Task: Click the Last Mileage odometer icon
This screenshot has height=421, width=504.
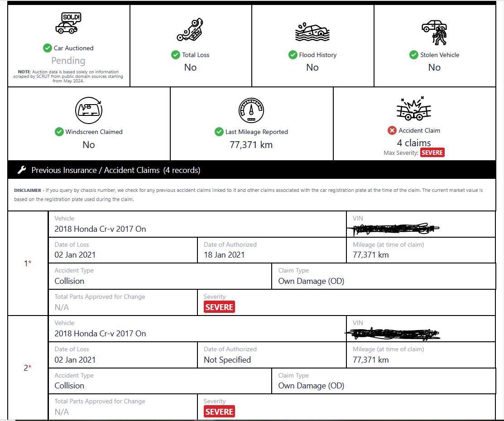Action: pyautogui.click(x=251, y=110)
